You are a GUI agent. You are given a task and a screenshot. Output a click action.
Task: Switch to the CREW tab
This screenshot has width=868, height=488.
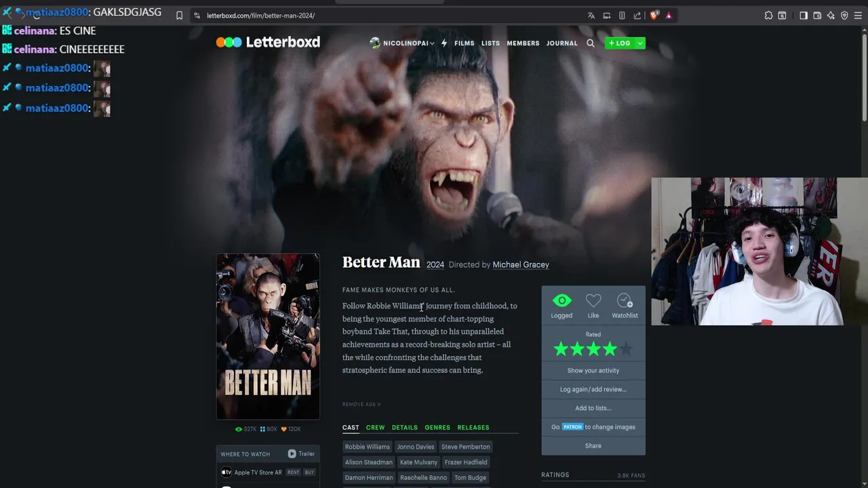pyautogui.click(x=375, y=428)
